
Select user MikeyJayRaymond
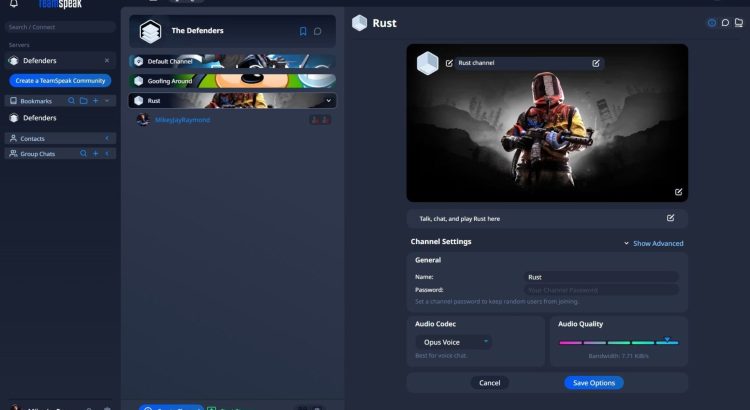[x=182, y=120]
